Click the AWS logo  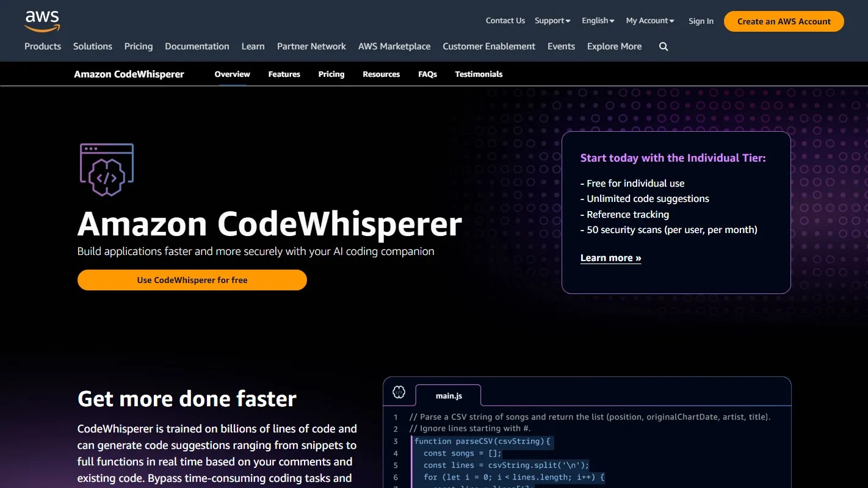pyautogui.click(x=42, y=21)
